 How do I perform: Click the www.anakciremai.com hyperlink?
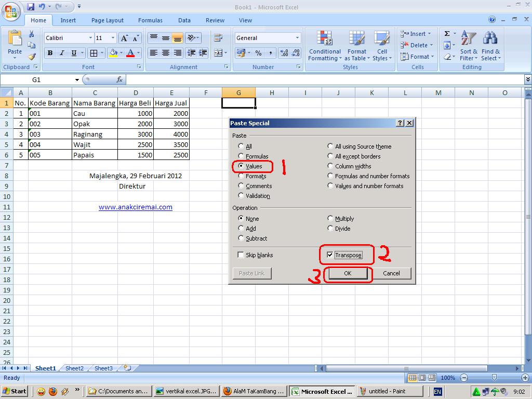(x=136, y=207)
